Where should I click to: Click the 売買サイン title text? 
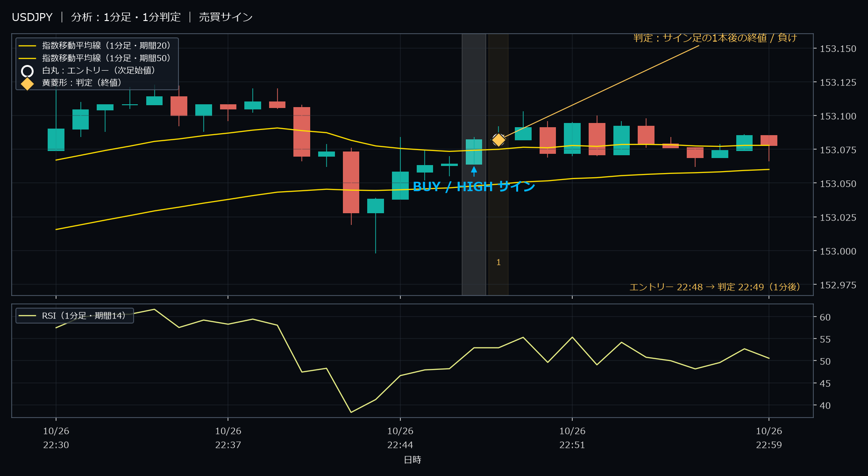pos(226,17)
